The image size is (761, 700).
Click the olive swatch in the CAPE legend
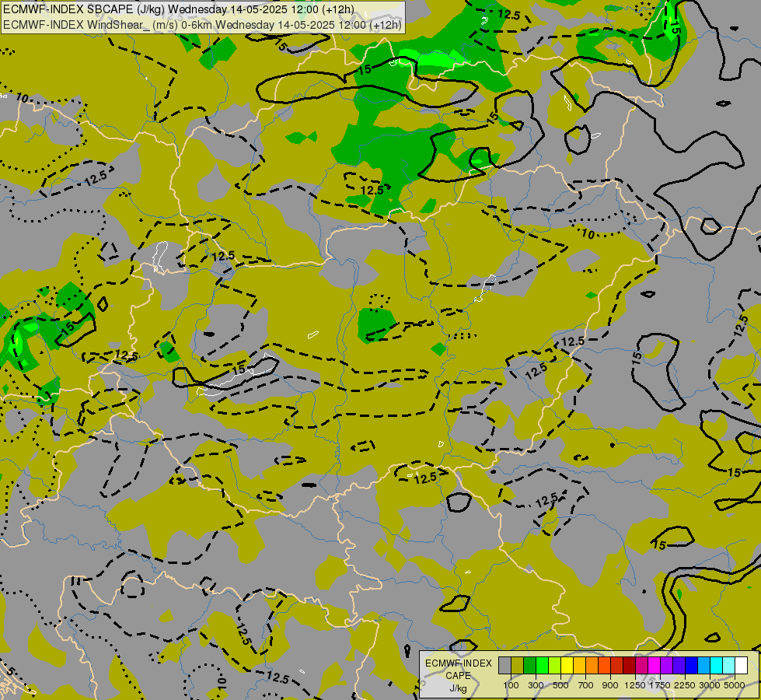point(518,666)
